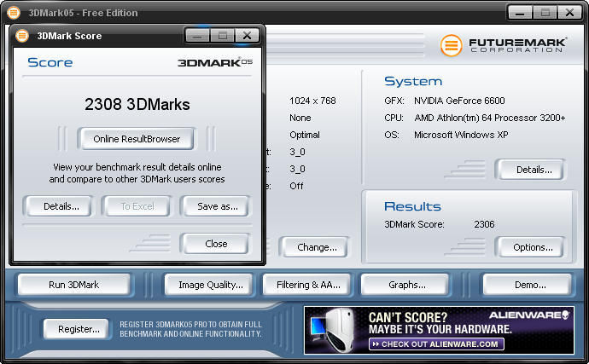The width and height of the screenshot is (589, 364).
Task: Click the Optimal setting value
Action: (x=305, y=135)
